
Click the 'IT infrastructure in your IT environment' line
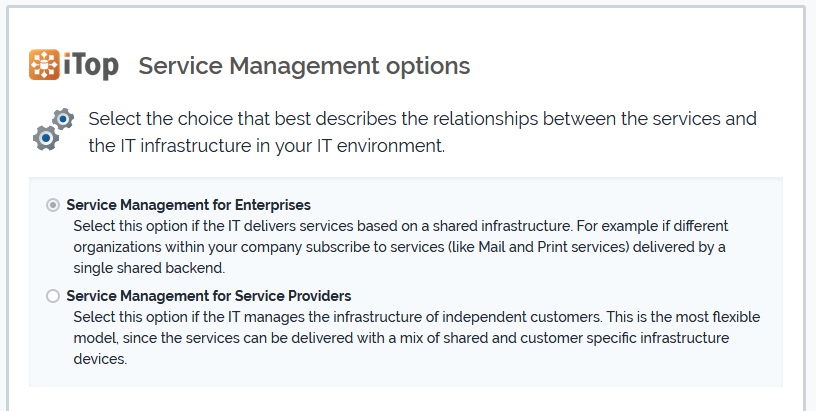coord(266,146)
